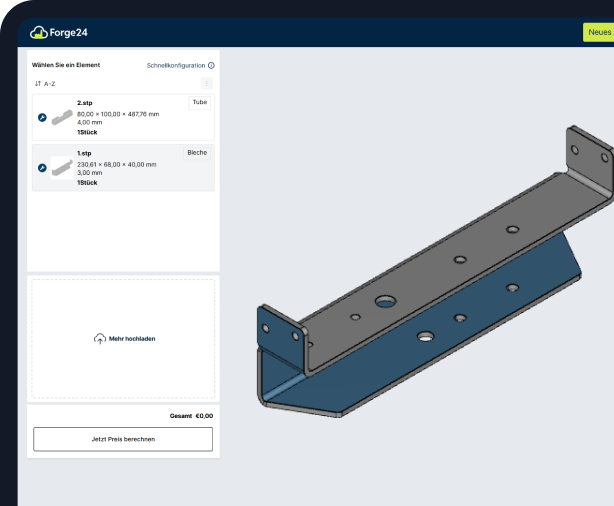Click the Mehr hochladen upload text
The width and height of the screenshot is (614, 506).
tap(132, 339)
